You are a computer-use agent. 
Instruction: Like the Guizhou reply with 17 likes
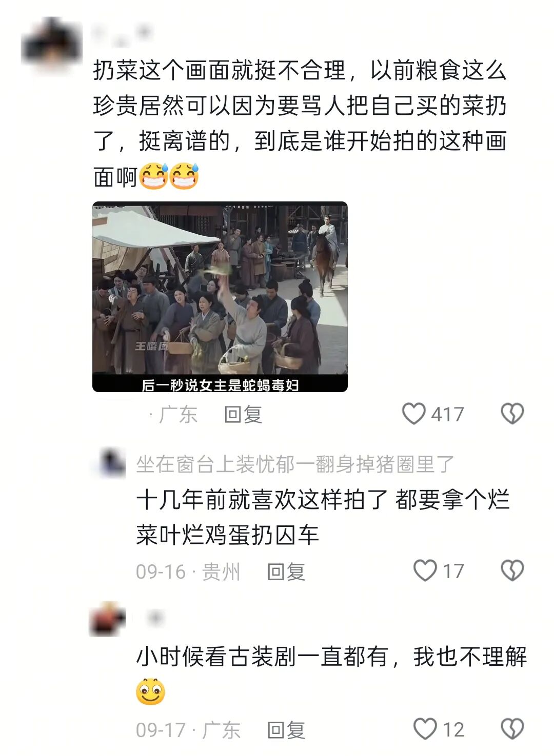(x=425, y=570)
